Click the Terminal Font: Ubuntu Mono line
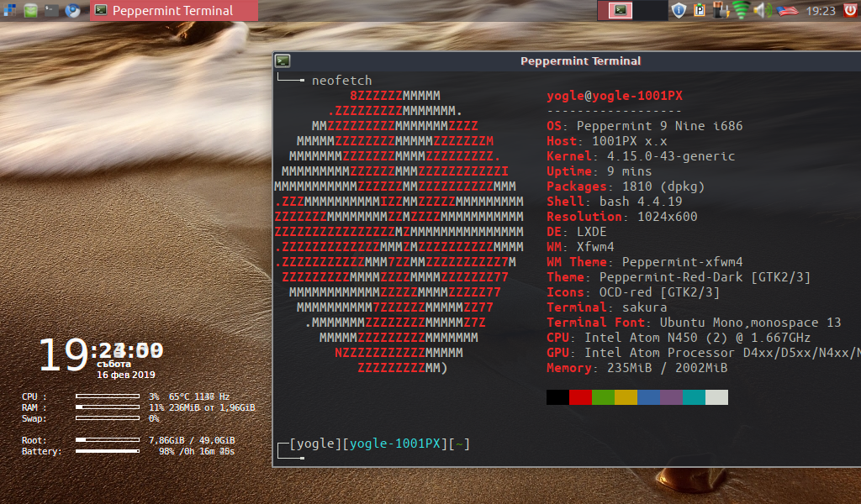The image size is (861, 504). pyautogui.click(x=694, y=323)
